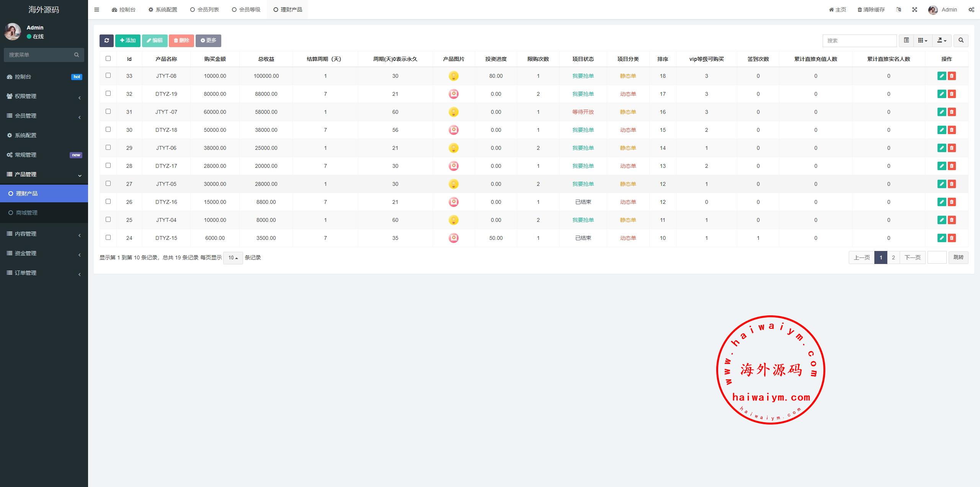Viewport: 980px width, 487px height.
Task: Click the red delete icon for DTYZ-19
Action: point(952,94)
